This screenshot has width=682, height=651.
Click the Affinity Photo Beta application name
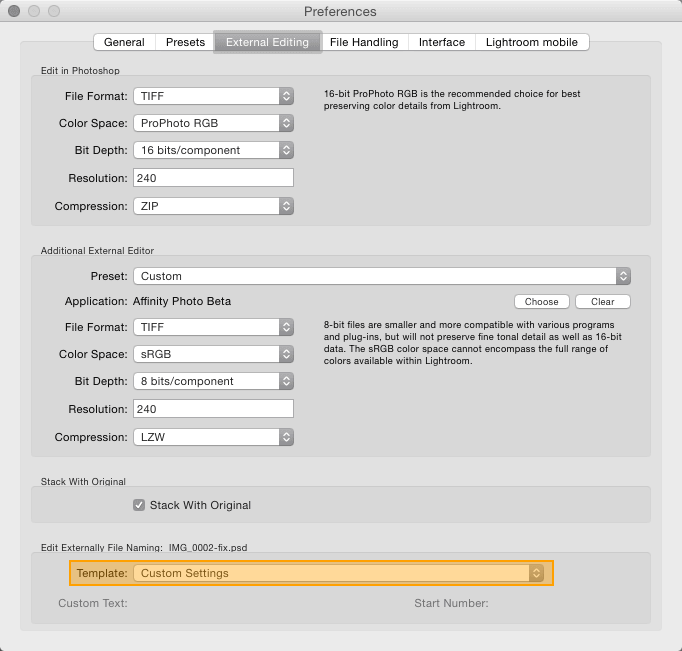pos(182,301)
